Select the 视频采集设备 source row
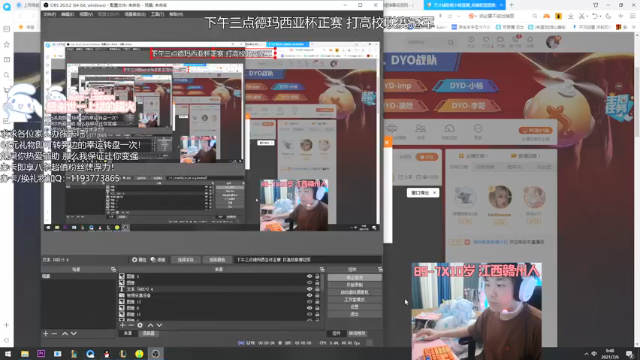 pos(220,295)
